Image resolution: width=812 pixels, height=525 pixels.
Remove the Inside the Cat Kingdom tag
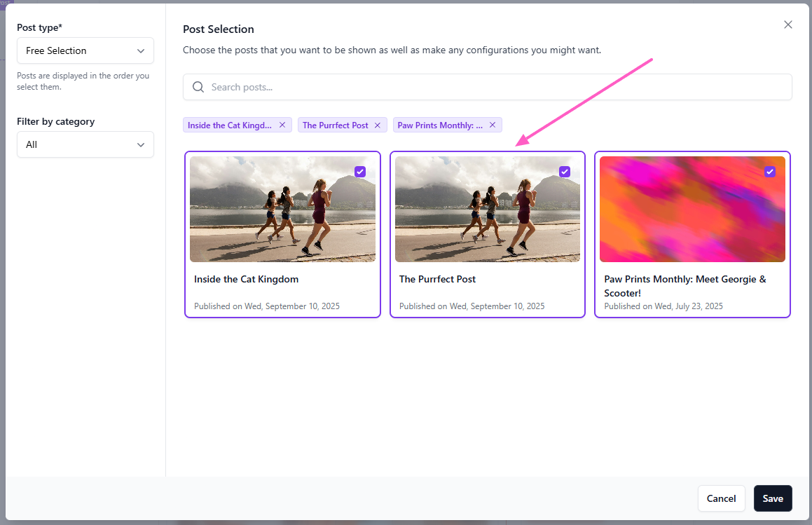pyautogui.click(x=282, y=125)
